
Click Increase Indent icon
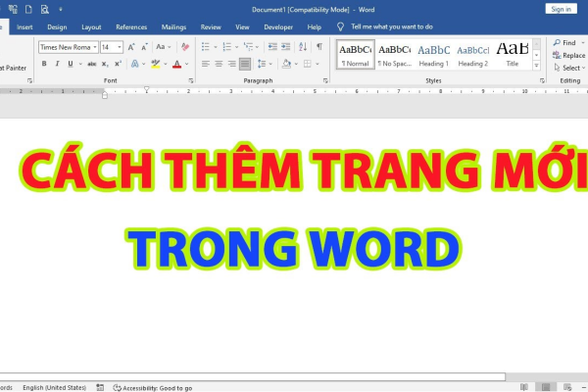click(x=286, y=46)
